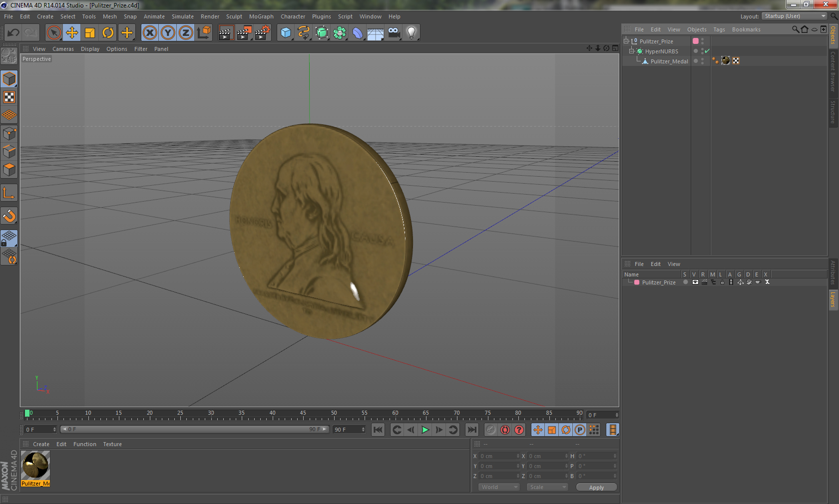Toggle Pulitzer_Prize layer view eye

695,282
